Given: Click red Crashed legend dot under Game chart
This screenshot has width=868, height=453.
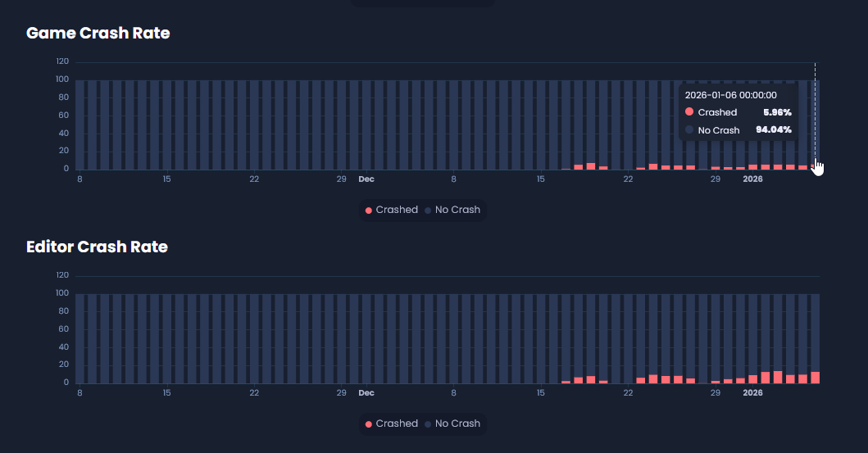Looking at the screenshot, I should [x=369, y=211].
